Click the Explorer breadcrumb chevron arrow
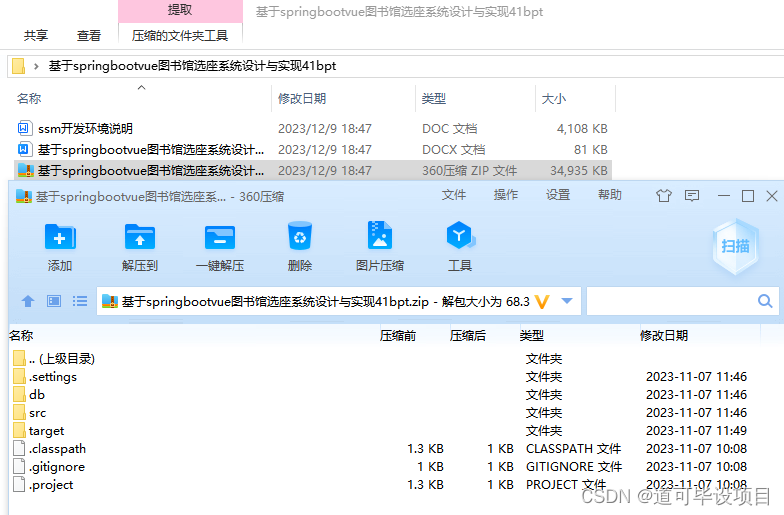Viewport: 784px width, 515px height. [36, 66]
